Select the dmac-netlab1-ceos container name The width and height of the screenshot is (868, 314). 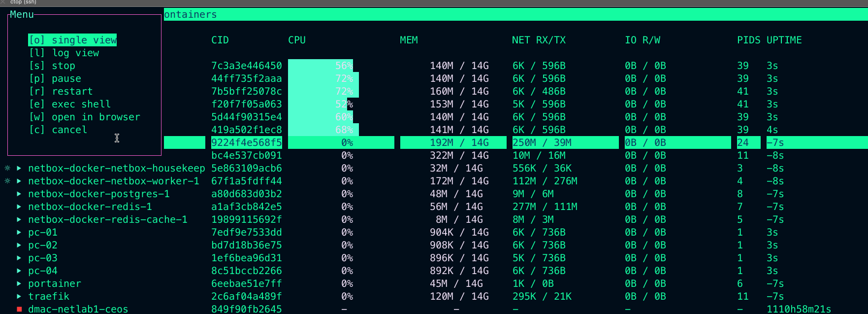point(78,309)
